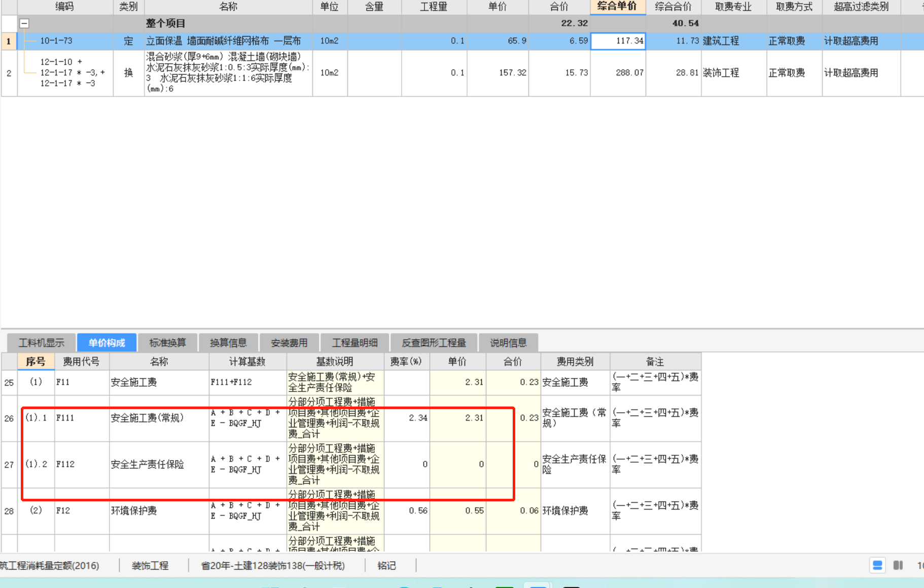Select the code cell 10-1-73
924x588 pixels.
point(65,41)
